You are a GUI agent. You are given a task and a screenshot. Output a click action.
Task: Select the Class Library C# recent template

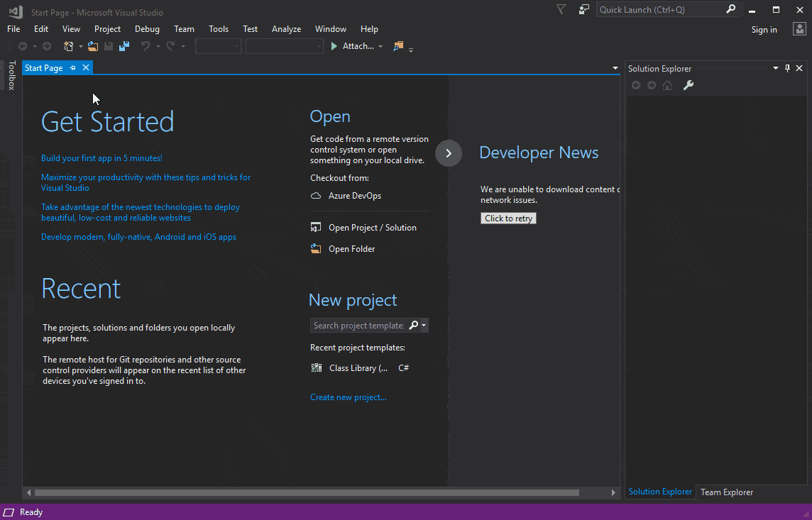coord(361,368)
